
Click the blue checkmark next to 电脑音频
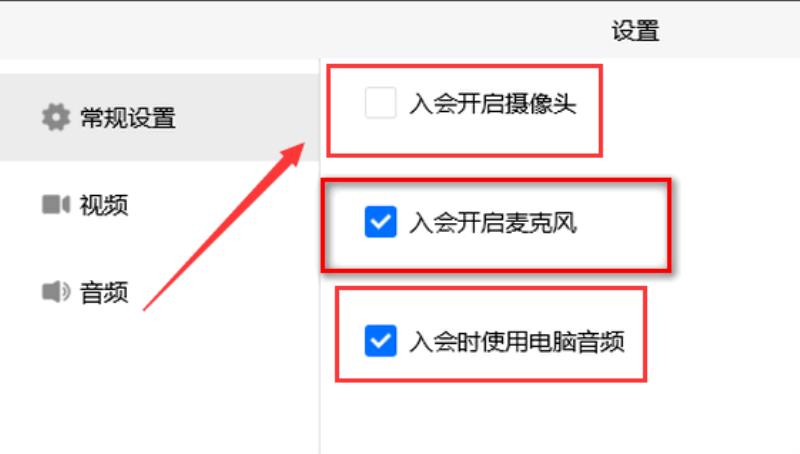[381, 341]
